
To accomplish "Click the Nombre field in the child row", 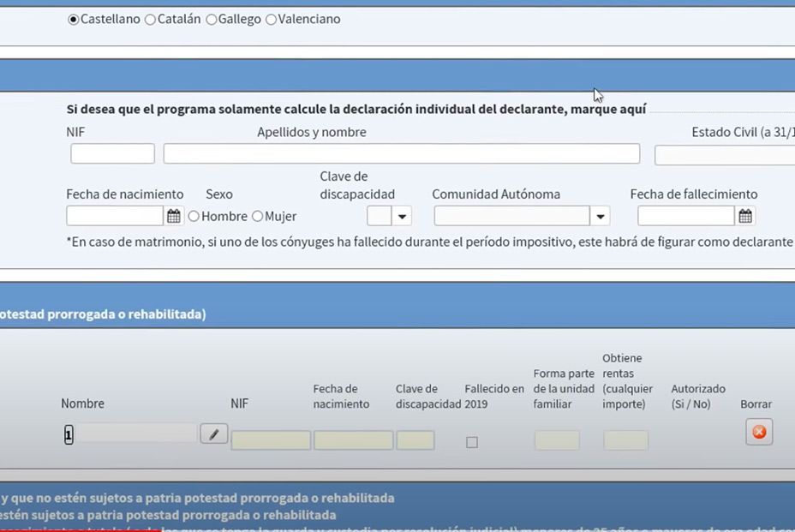I will pos(137,433).
